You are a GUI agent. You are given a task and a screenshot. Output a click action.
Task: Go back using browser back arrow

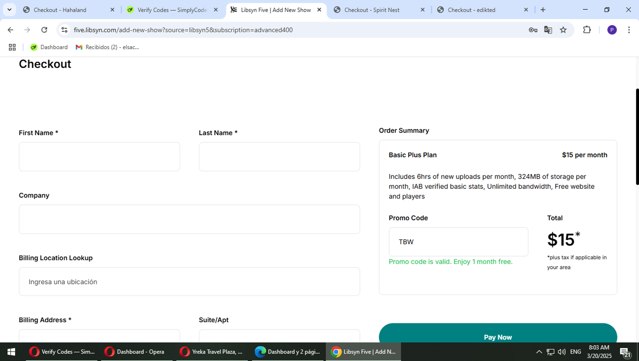(x=11, y=30)
